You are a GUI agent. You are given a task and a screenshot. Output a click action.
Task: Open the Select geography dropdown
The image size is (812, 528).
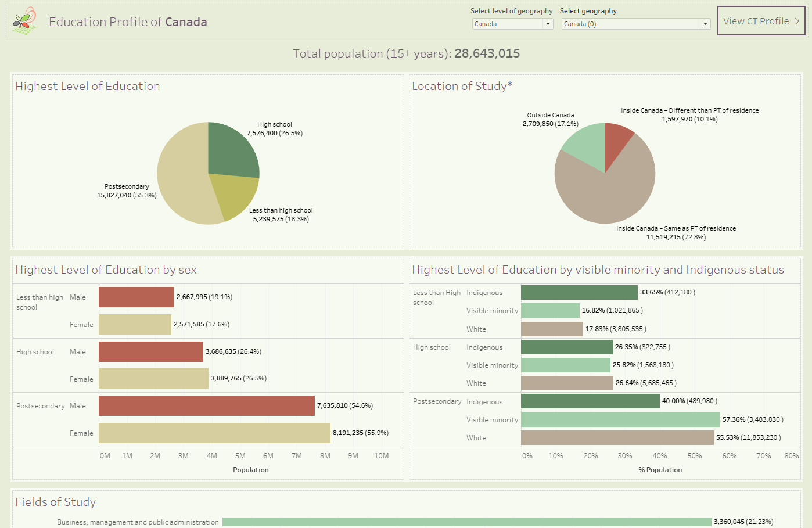coord(635,24)
